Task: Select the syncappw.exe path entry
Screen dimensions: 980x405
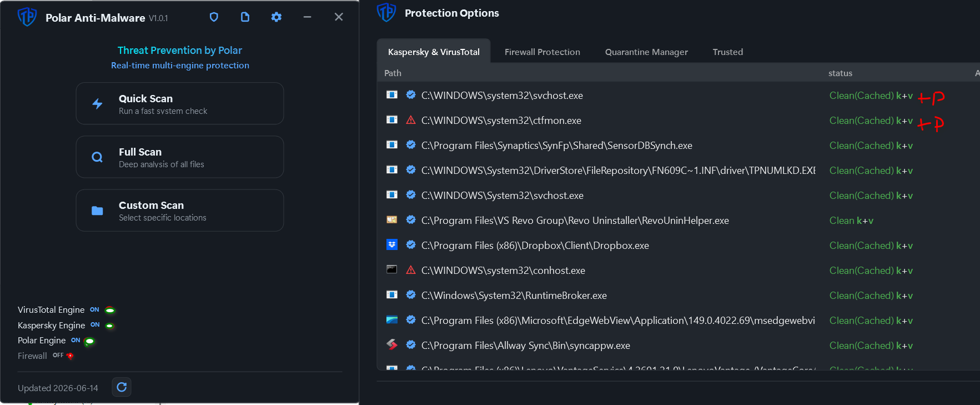Action: (x=525, y=346)
